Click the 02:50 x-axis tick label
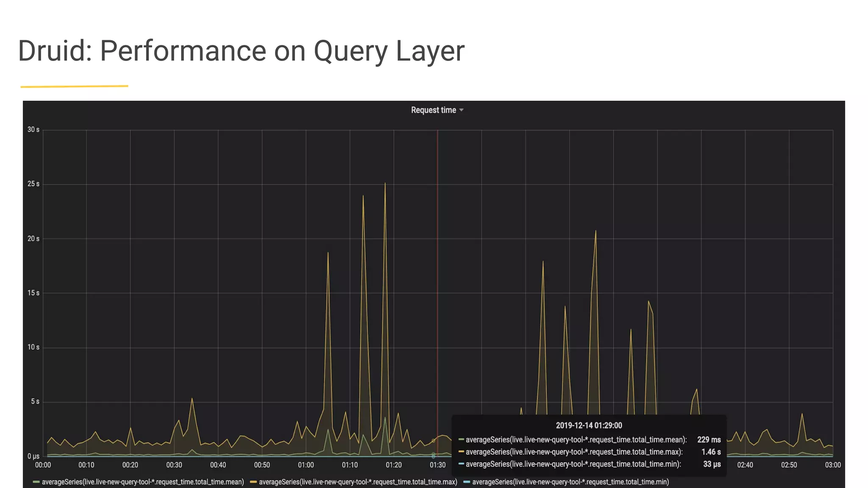 pos(789,465)
